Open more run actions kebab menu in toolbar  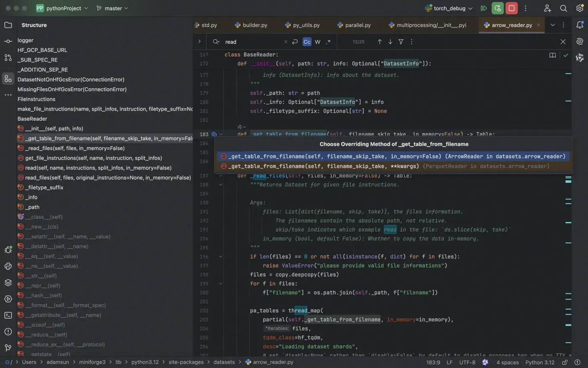525,8
